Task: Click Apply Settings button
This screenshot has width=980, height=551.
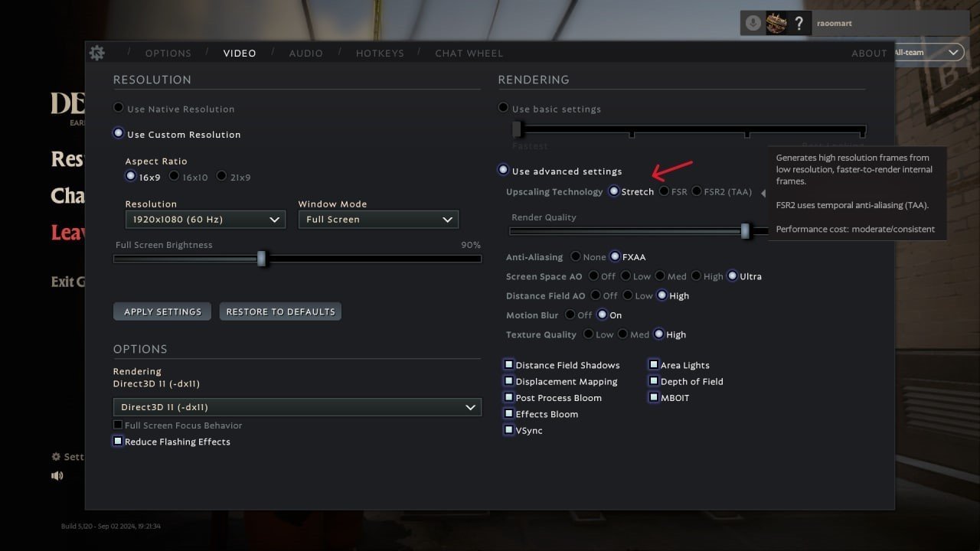Action: tap(162, 311)
